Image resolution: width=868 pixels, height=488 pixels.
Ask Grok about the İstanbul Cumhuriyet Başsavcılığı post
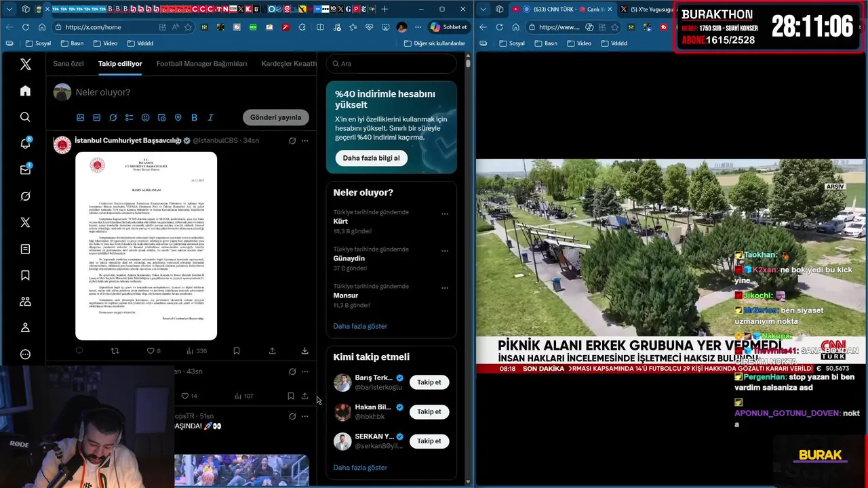point(292,140)
